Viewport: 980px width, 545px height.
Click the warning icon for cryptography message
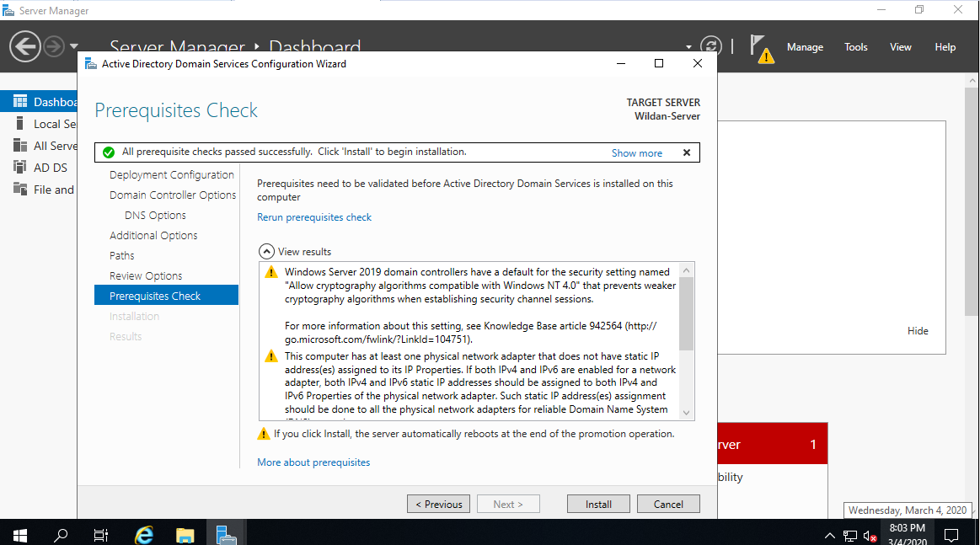(x=270, y=272)
